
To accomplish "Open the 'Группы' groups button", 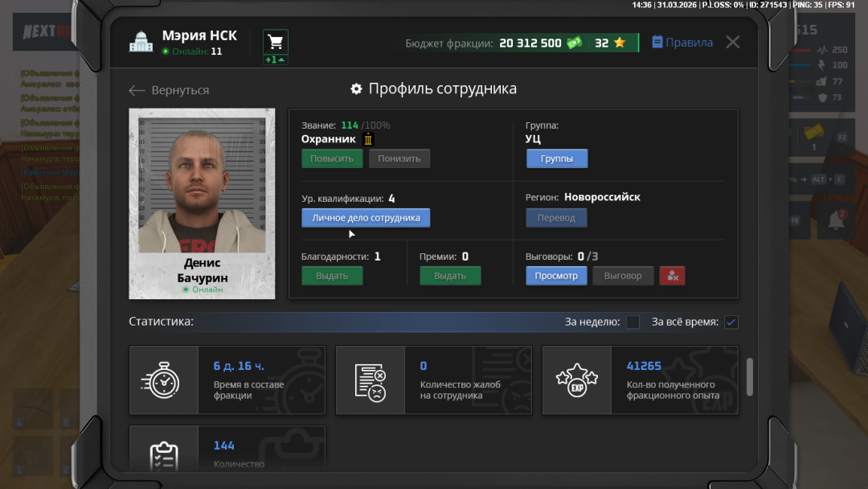I will tap(556, 158).
